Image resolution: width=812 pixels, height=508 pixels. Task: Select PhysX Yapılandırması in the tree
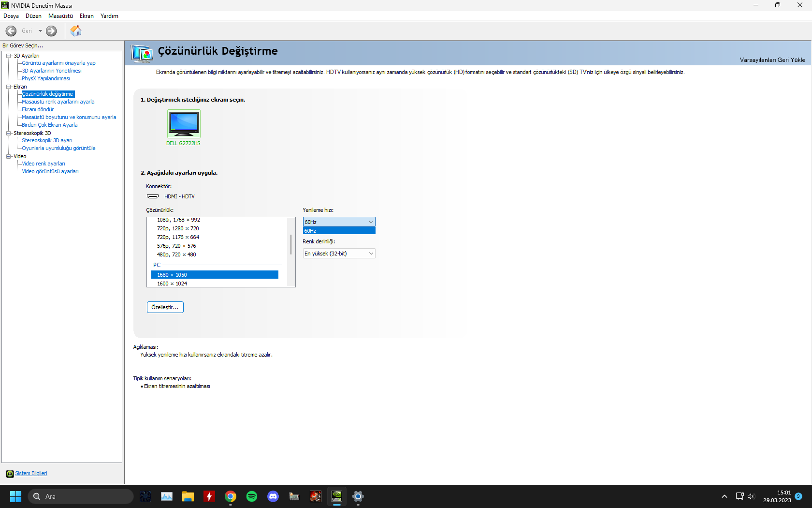tap(46, 78)
